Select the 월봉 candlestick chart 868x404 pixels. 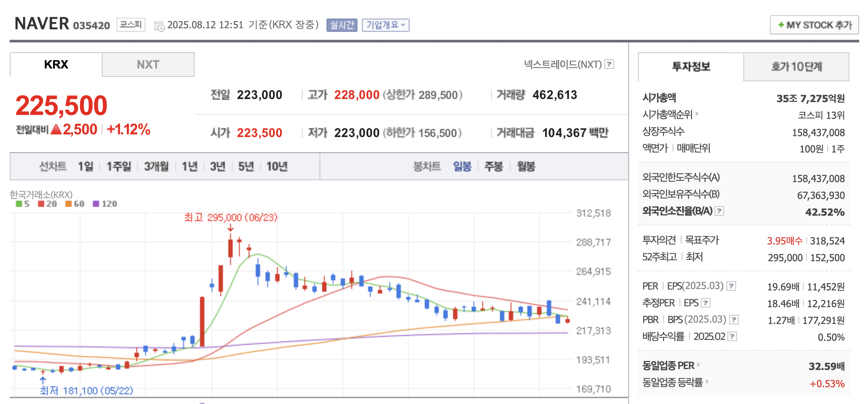coord(526,167)
